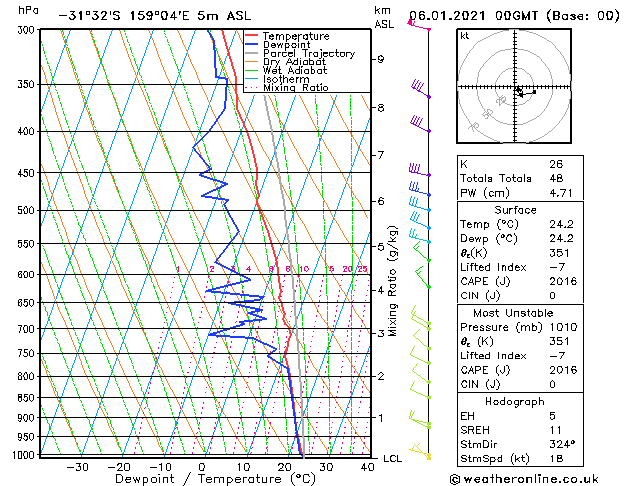629x486 pixels.
Task: Click the Surface Dewp value 24.2
Action: [561, 239]
